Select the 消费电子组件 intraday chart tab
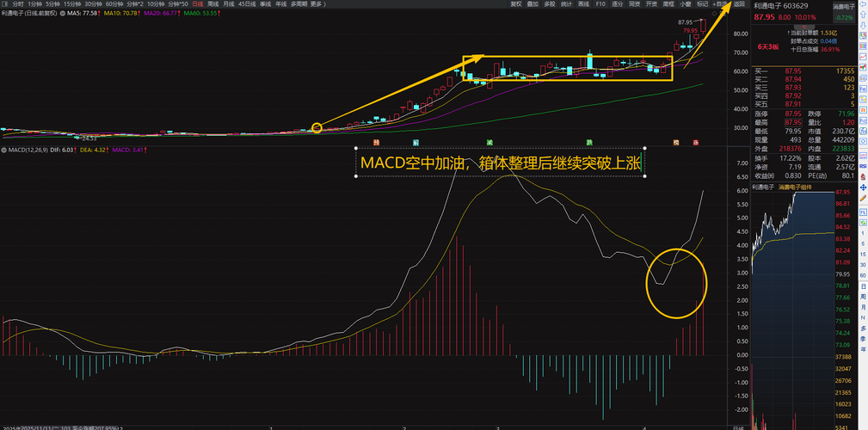This screenshot has width=868, height=430. tap(796, 187)
